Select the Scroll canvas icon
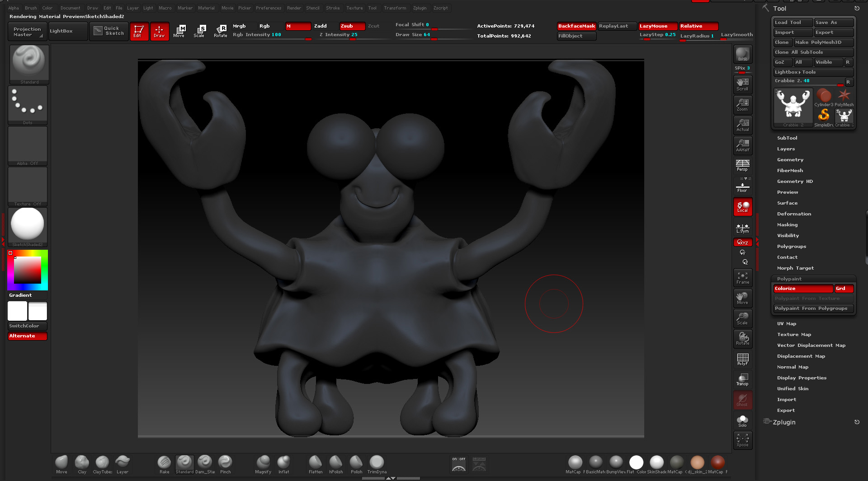Screen dimensions: 868x481 (x=743, y=84)
